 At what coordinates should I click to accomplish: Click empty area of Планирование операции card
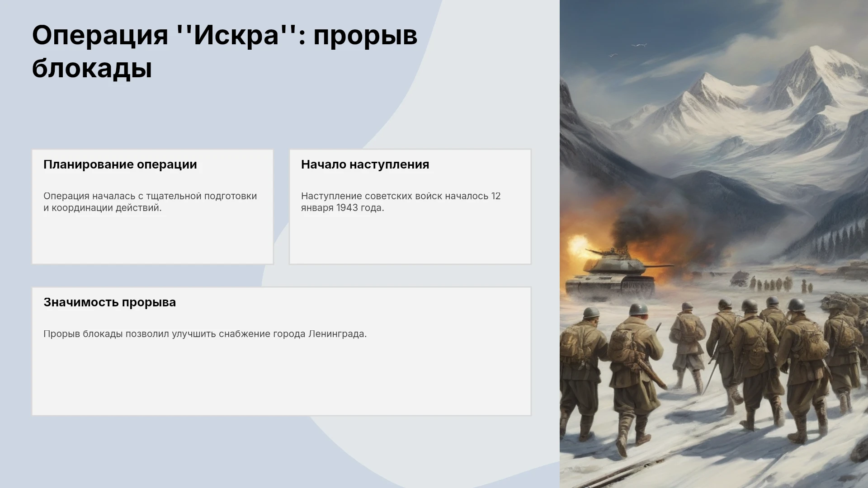[x=152, y=239]
